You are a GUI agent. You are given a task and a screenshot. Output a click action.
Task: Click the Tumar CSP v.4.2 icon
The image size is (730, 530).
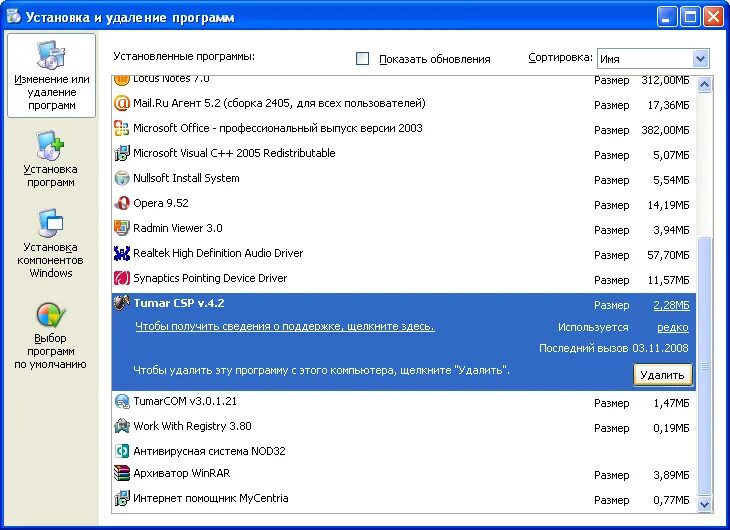[x=122, y=303]
